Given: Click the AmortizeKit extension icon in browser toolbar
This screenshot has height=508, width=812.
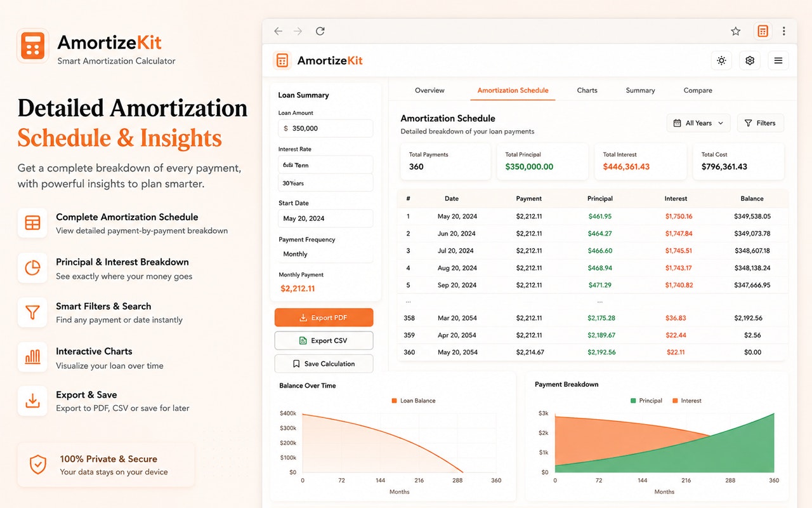Looking at the screenshot, I should point(763,31).
